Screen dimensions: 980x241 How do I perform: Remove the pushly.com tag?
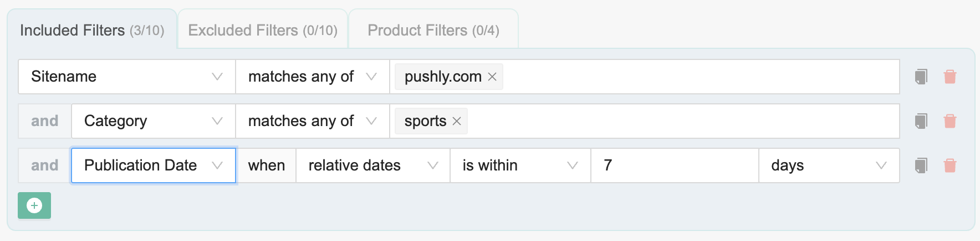tap(492, 77)
